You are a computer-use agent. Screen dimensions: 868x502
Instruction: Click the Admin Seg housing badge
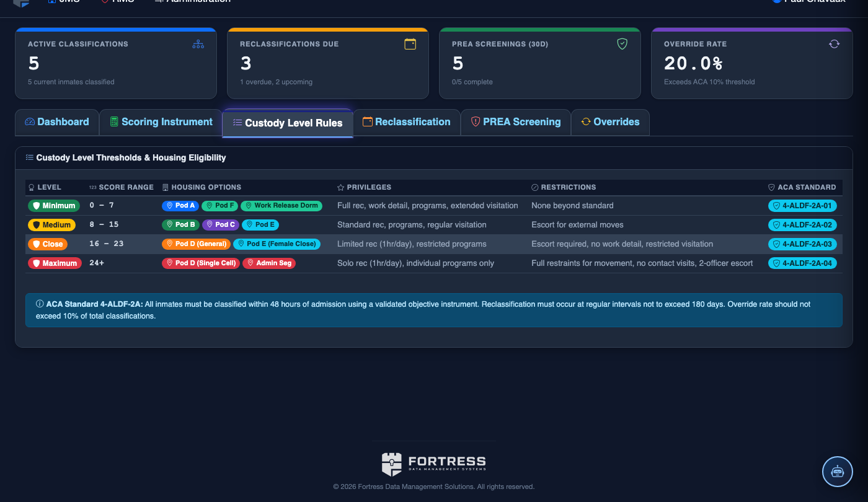coord(269,263)
